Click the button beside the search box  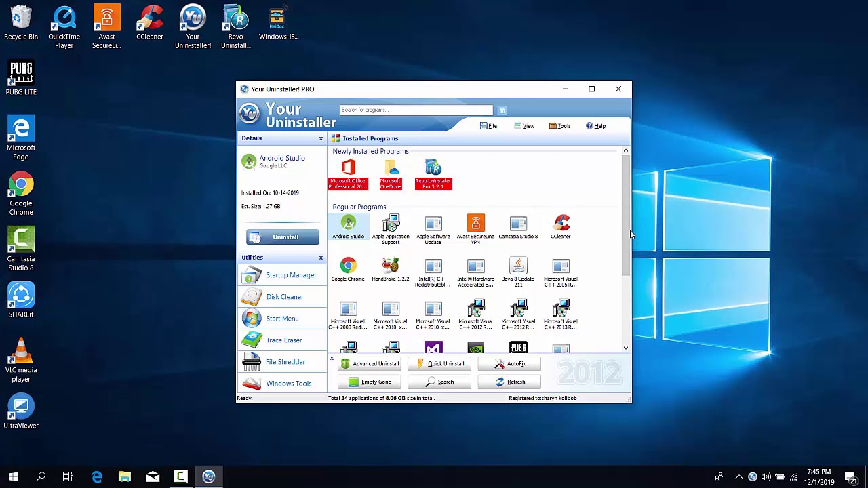click(x=502, y=110)
